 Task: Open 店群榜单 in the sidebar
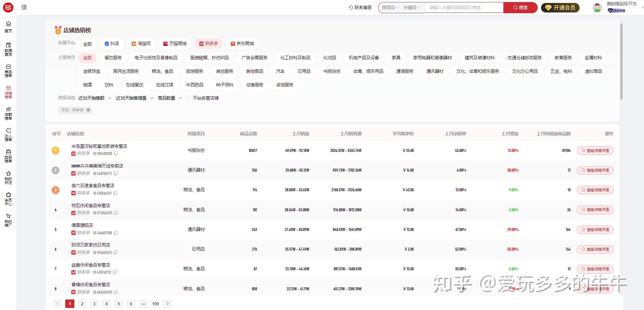tap(8, 113)
